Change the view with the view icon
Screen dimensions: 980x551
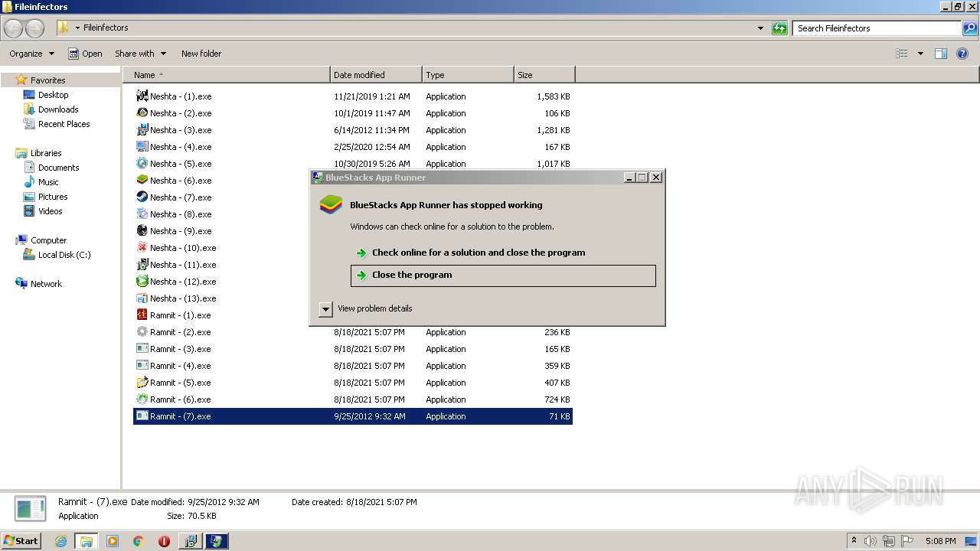[x=902, y=54]
